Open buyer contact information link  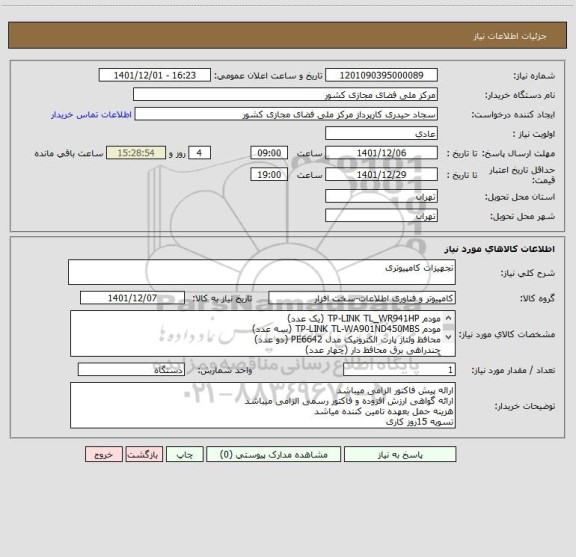91,115
